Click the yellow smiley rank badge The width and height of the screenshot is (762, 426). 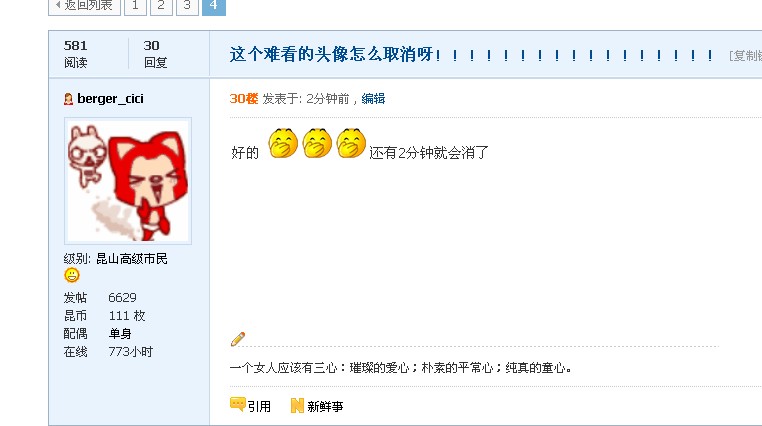71,275
